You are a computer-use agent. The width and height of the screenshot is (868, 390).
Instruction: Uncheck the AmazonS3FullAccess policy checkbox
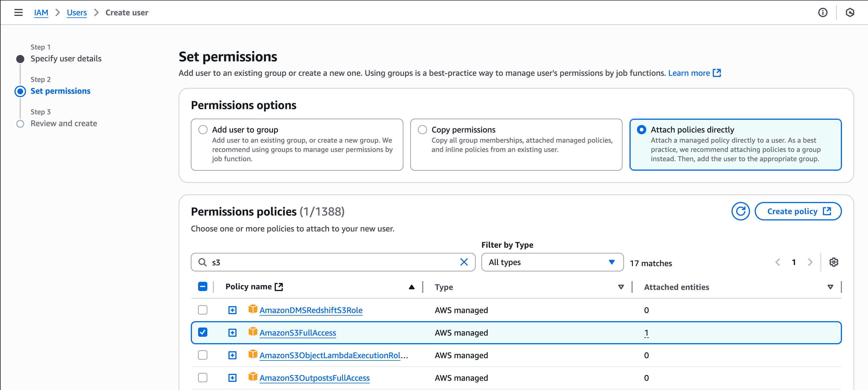pos(202,332)
